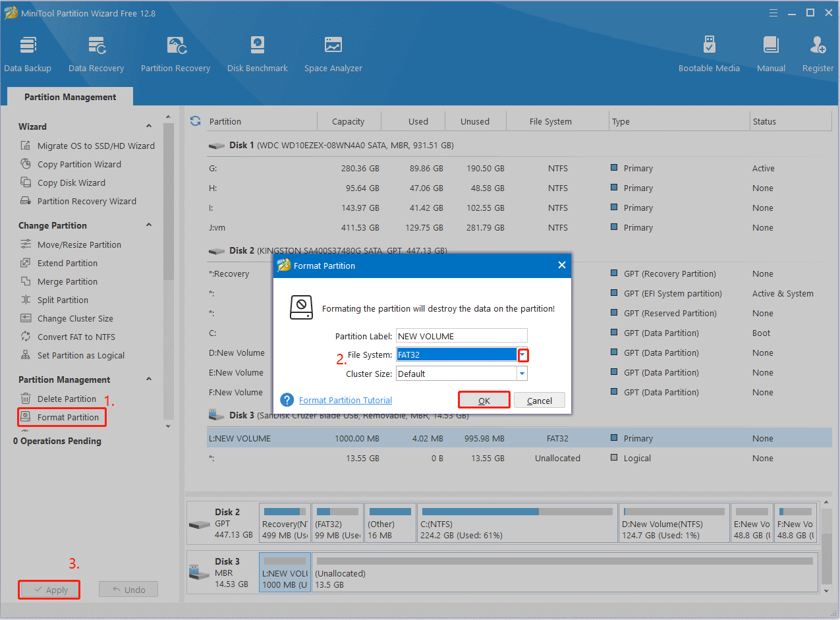Select the Unallocated 13.55 GB row
The width and height of the screenshot is (840, 620).
click(519, 458)
